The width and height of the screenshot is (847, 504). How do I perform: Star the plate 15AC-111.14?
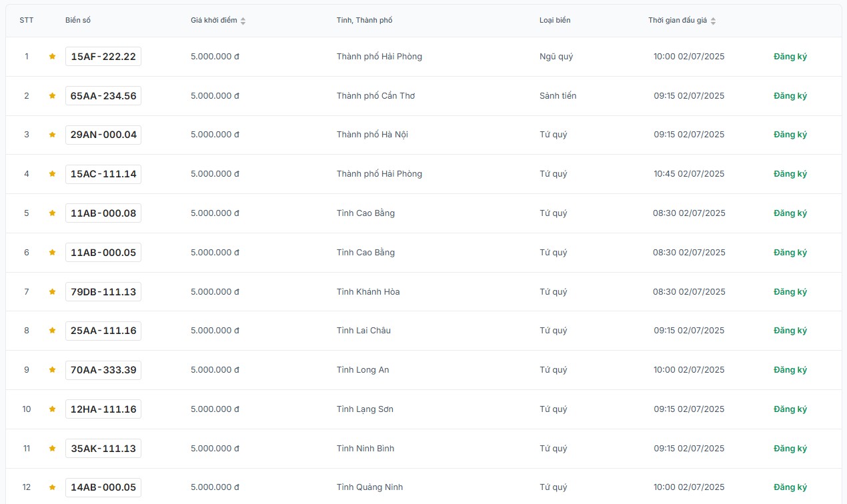point(52,174)
